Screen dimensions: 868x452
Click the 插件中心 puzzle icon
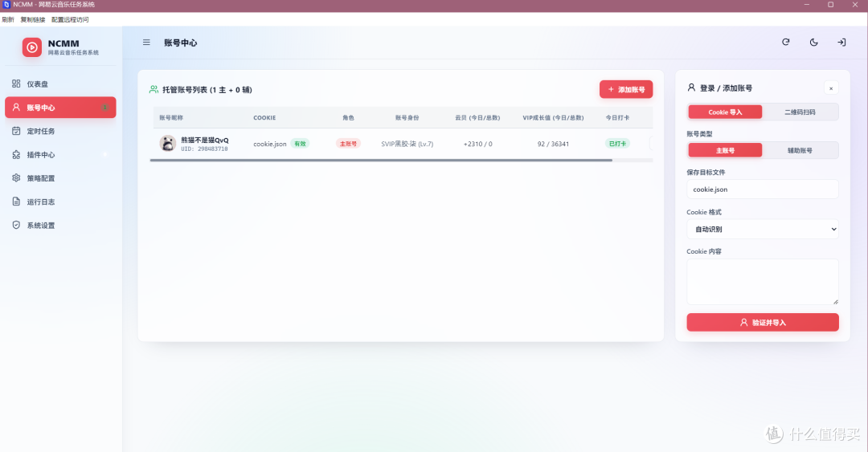16,155
